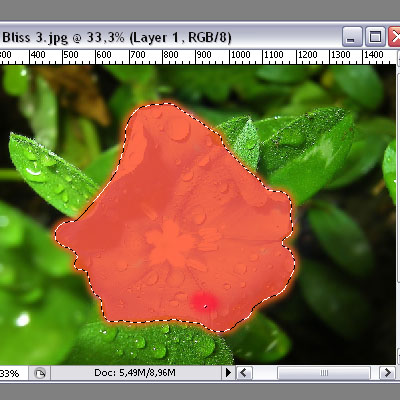Click the document status preview icon
The width and height of the screenshot is (400, 400).
point(40,373)
